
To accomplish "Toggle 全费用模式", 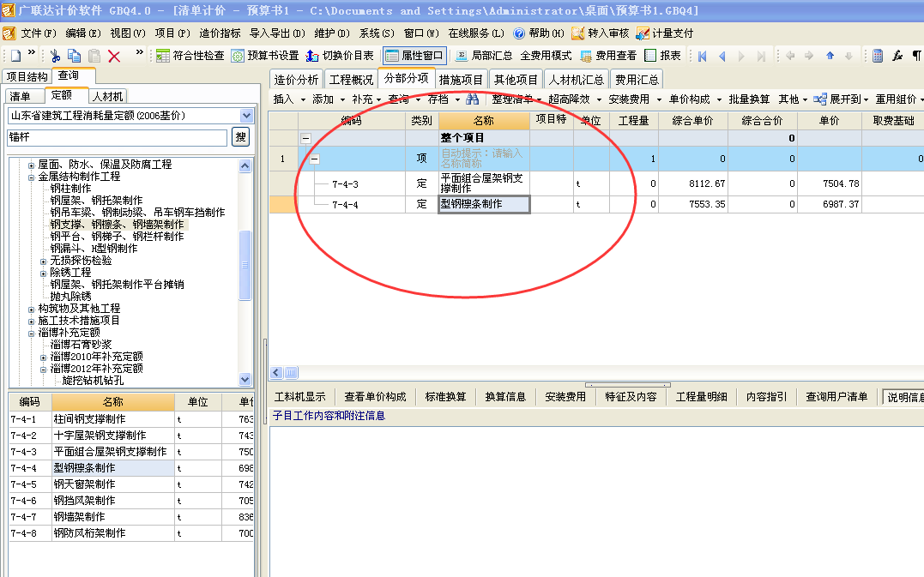I will pyautogui.click(x=546, y=56).
